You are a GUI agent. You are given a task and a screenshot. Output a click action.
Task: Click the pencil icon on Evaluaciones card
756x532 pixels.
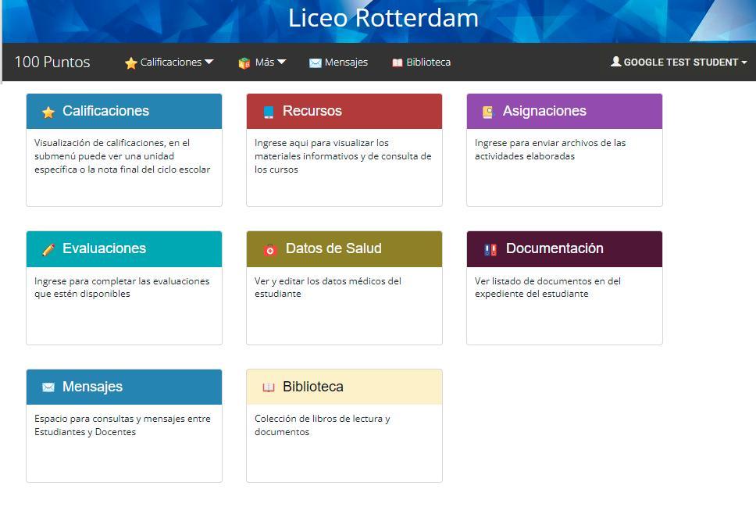coord(48,250)
